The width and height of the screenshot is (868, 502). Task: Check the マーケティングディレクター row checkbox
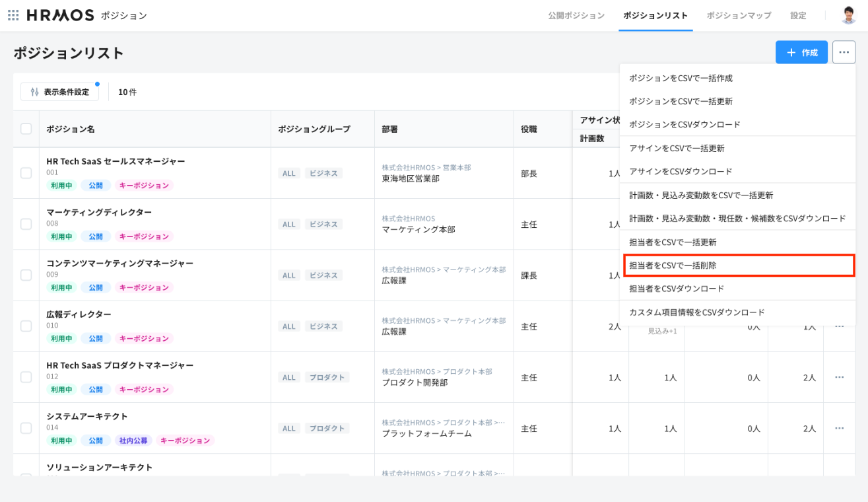(x=26, y=224)
